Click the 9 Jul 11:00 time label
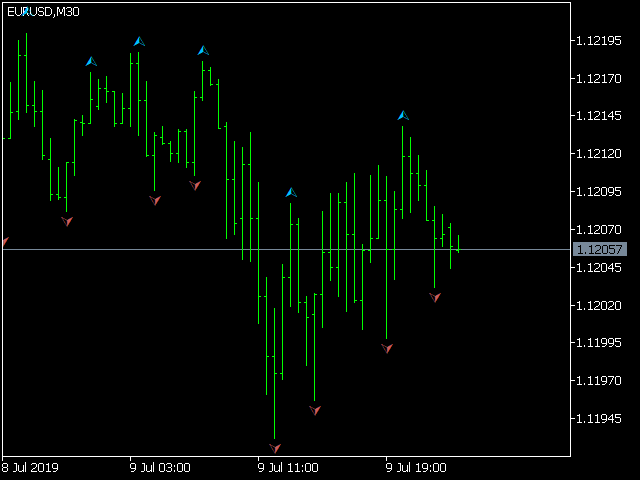Viewport: 640px width, 480px height. click(288, 467)
